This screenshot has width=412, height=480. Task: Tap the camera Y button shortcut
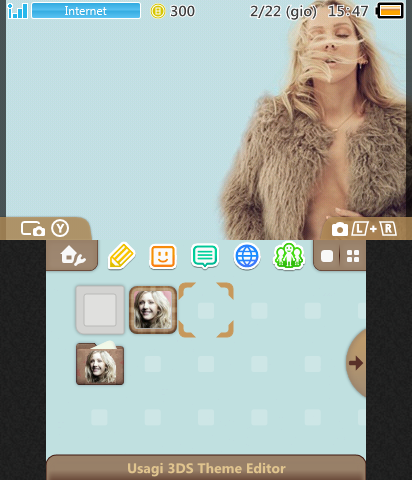(x=45, y=228)
